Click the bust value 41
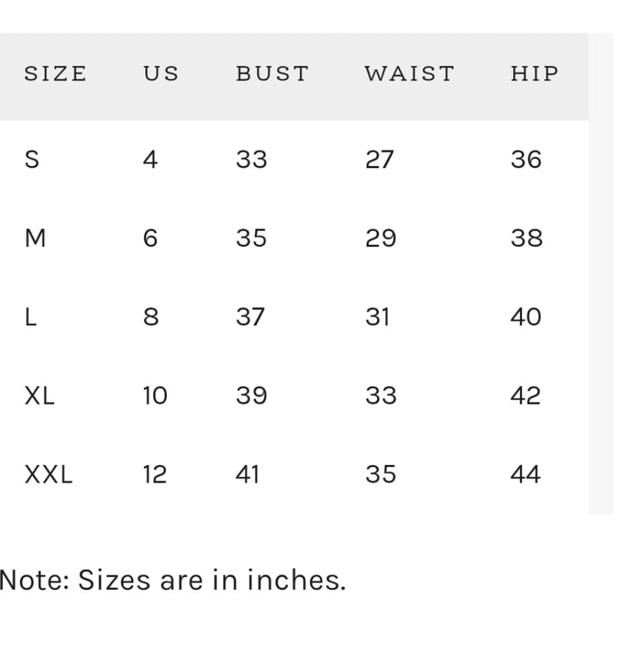Image resolution: width=644 pixels, height=645 pixels. [248, 474]
